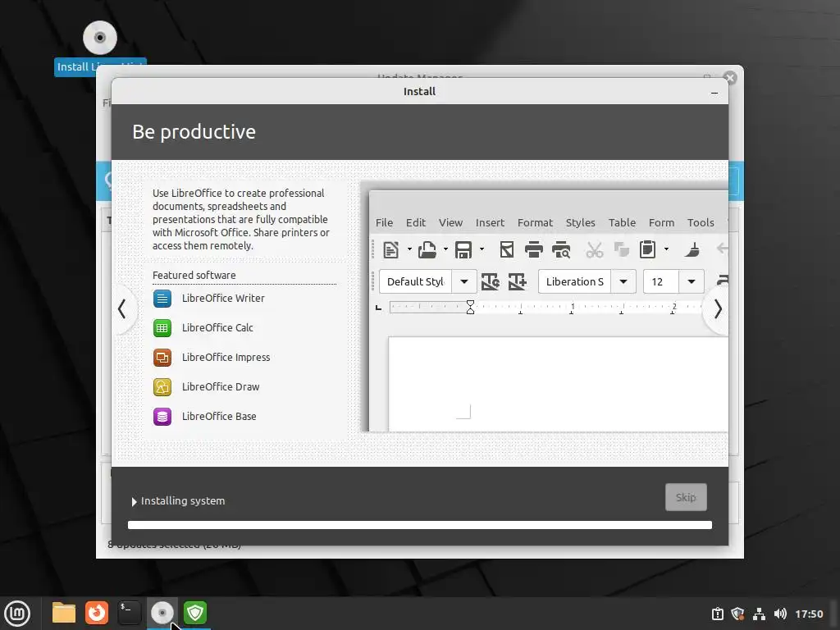Click the Print icon
840x630 pixels.
pyautogui.click(x=533, y=249)
